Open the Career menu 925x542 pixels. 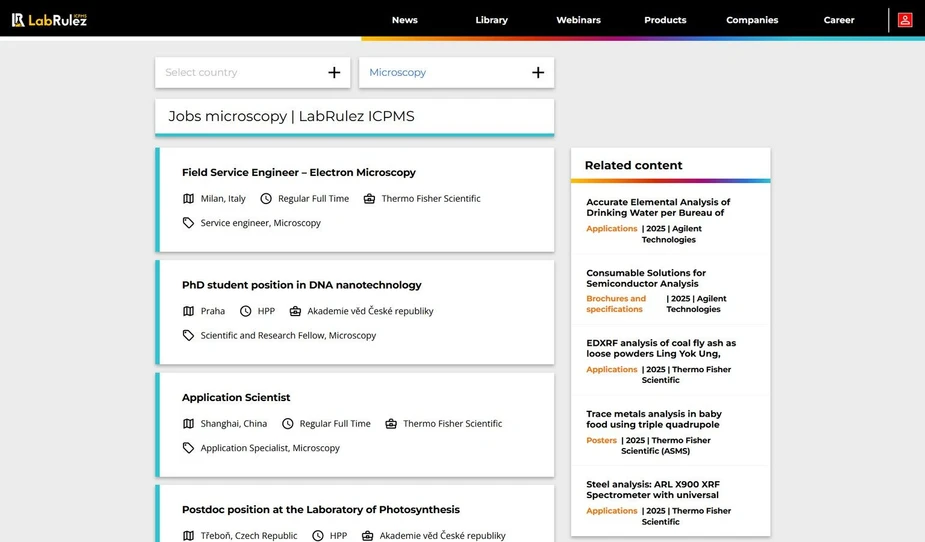(839, 20)
